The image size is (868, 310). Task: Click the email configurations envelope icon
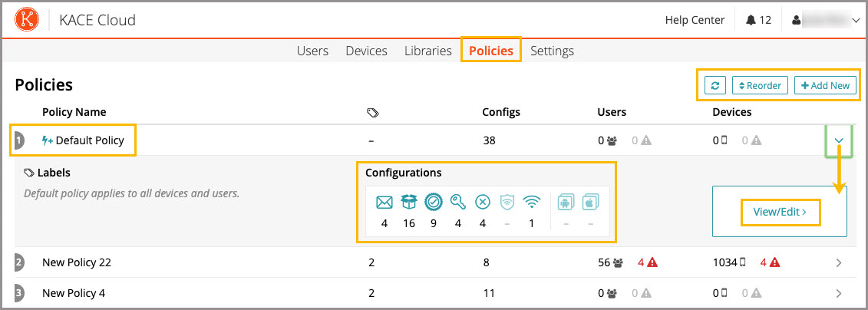(384, 203)
